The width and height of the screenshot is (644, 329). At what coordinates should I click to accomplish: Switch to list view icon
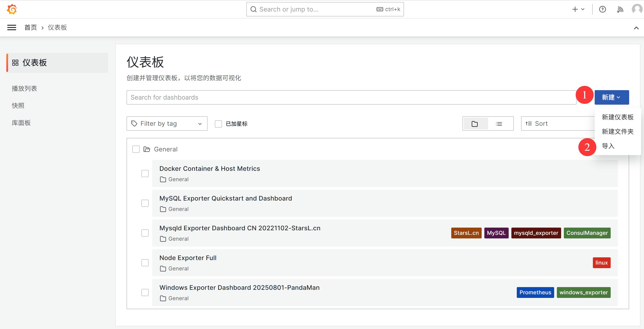click(499, 123)
